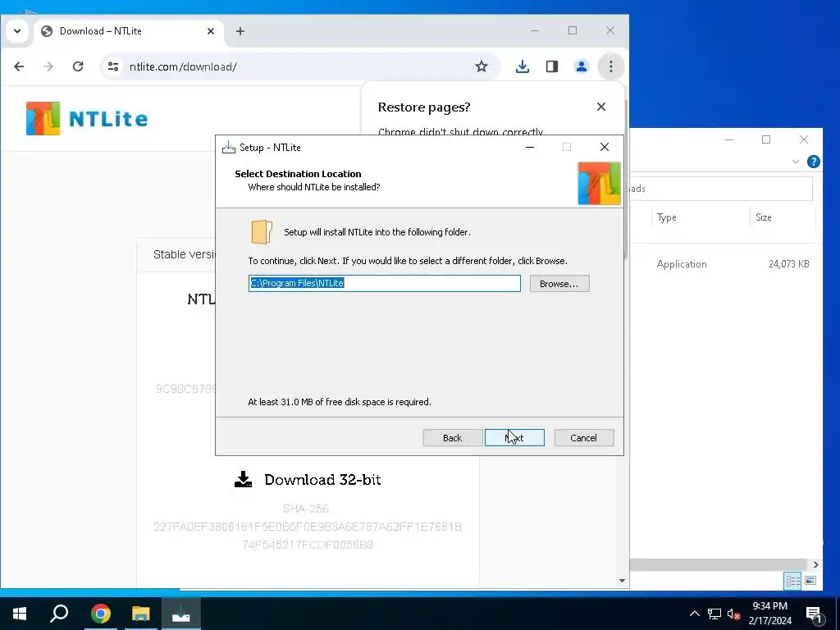Screen dimensions: 840x630
Task: Close the NTLite Setup dialog
Action: click(605, 147)
